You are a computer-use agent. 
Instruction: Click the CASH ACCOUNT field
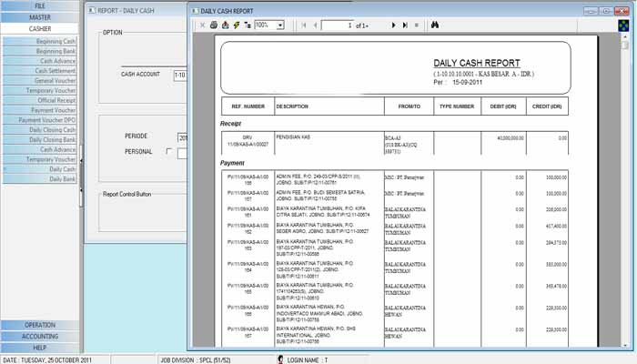(x=180, y=76)
